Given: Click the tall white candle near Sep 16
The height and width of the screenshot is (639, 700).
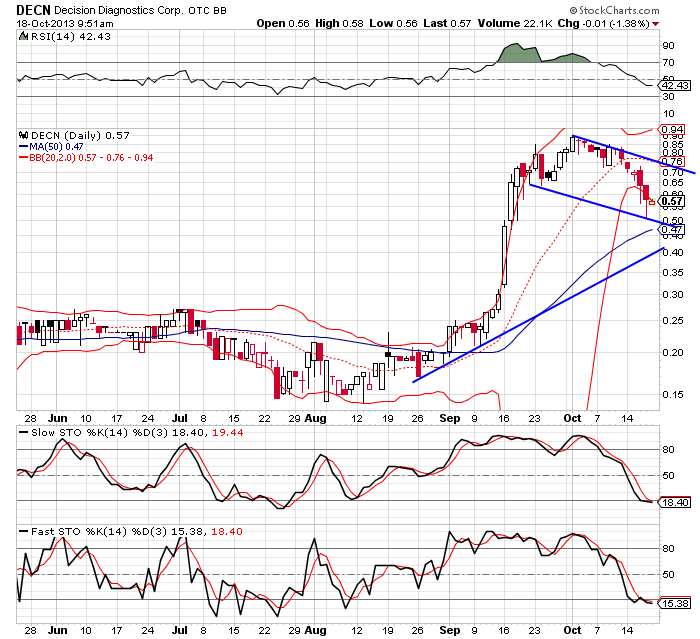Looking at the screenshot, I should [x=504, y=255].
